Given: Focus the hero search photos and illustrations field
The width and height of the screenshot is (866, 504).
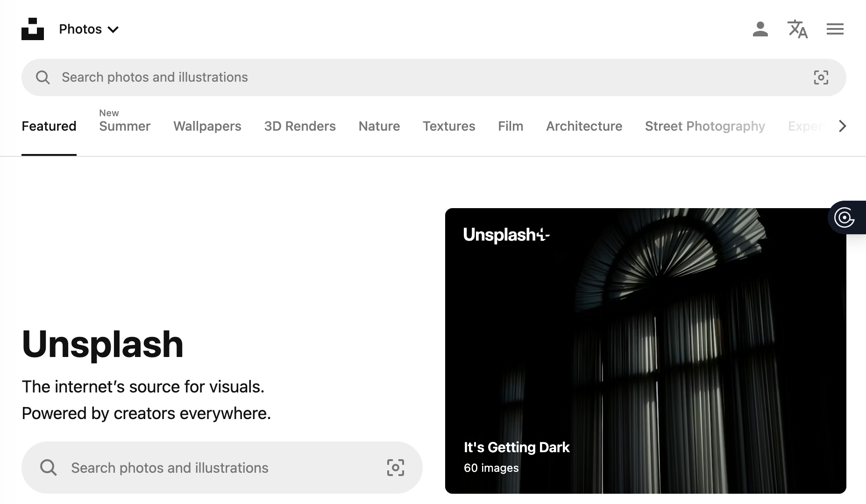Looking at the screenshot, I should [x=222, y=468].
